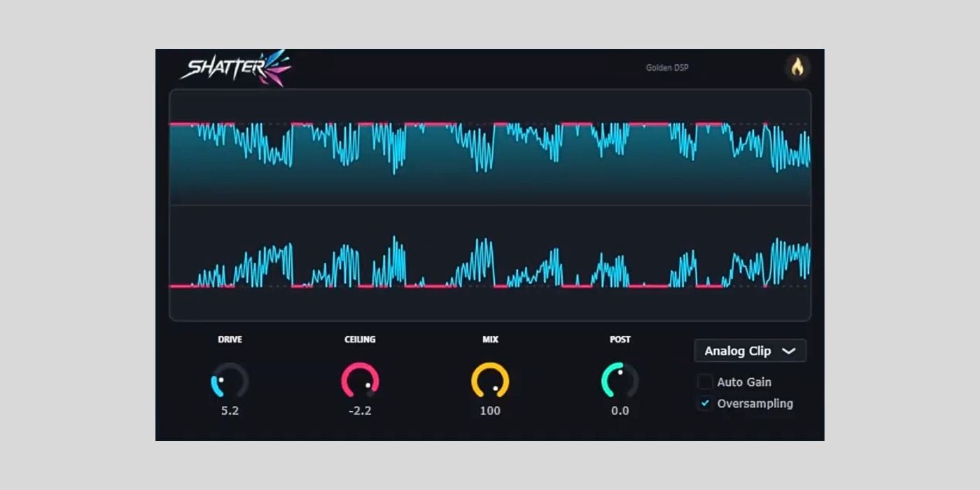Screen dimensions: 980x490
Task: Click the Mix value 100
Action: pos(490,411)
